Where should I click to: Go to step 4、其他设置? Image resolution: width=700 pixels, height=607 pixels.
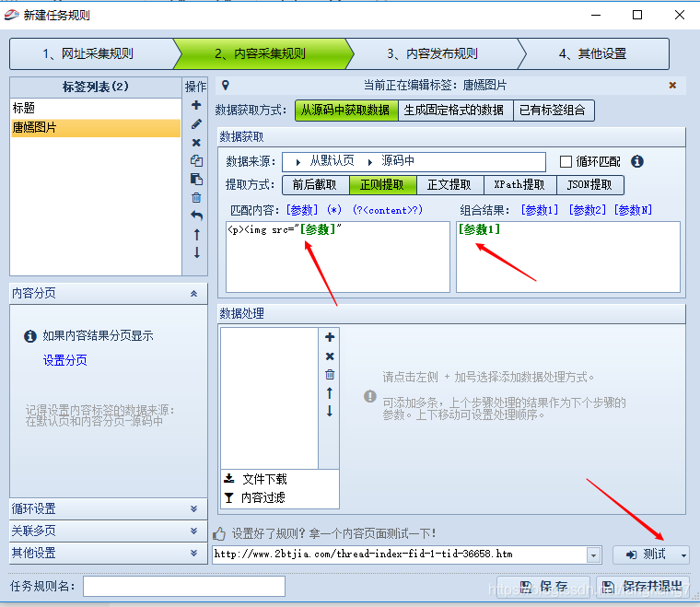click(596, 53)
